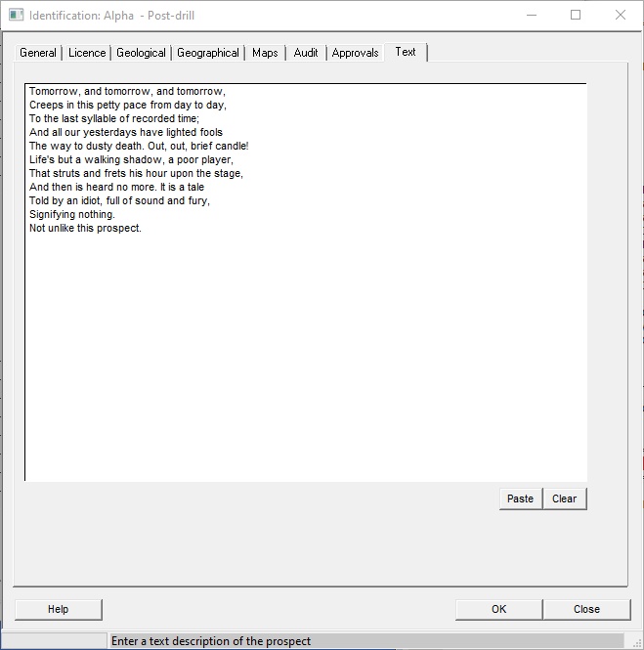
Task: Click the line "Not unlike this prospect."
Action: [x=85, y=229]
